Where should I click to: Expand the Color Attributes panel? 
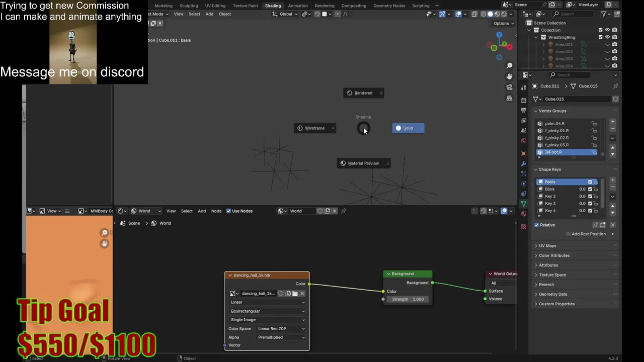[x=554, y=255]
